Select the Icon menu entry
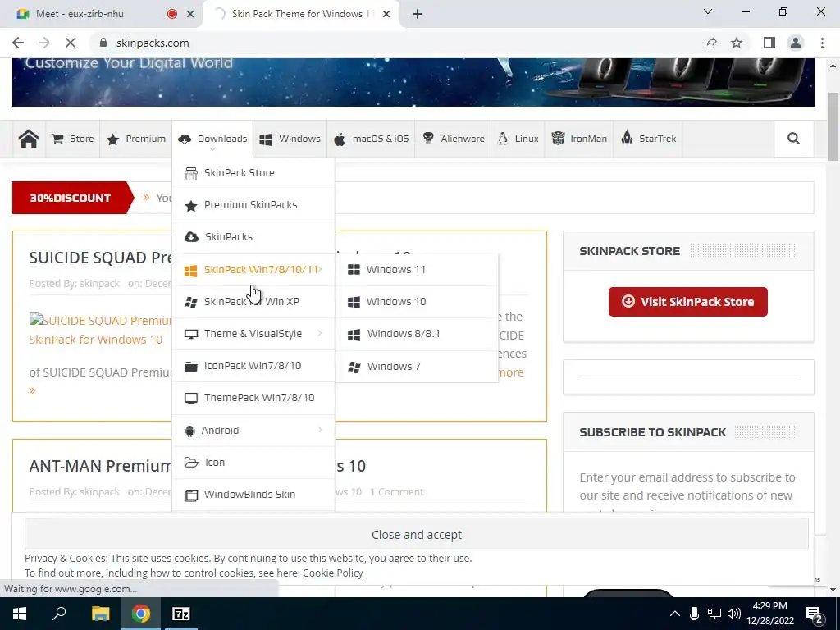Viewport: 840px width, 630px height. point(253,463)
